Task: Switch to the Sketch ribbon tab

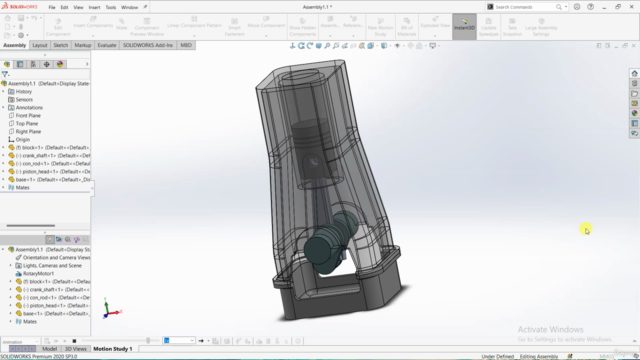Action: 60,45
